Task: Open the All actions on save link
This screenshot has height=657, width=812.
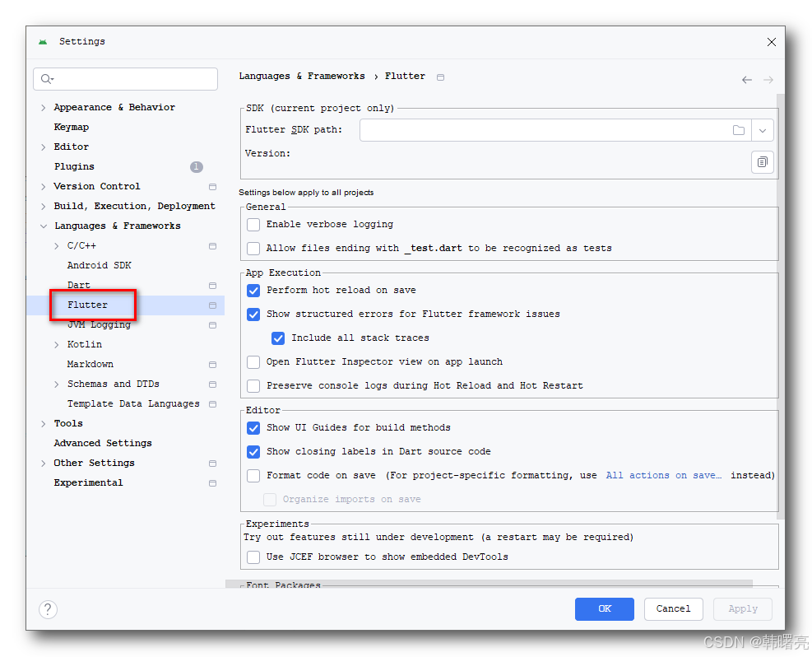Action: point(663,475)
